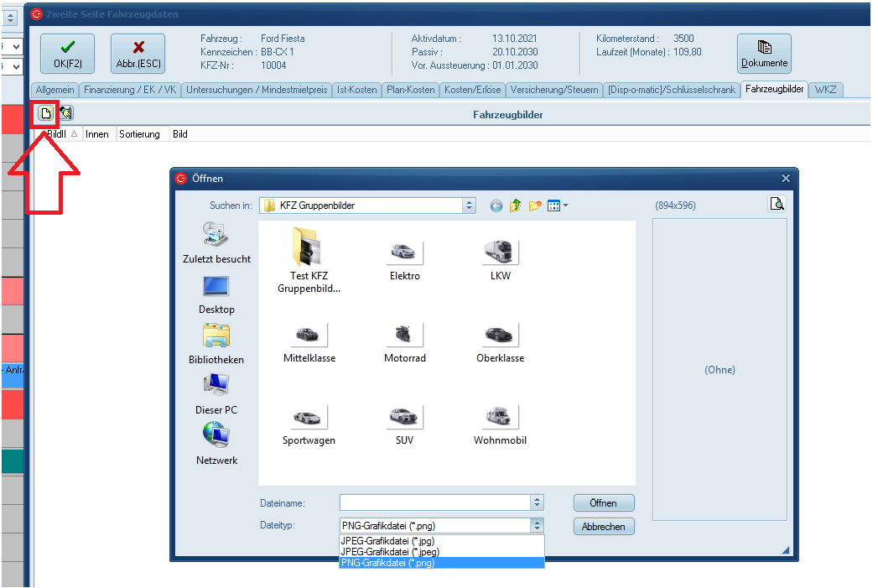This screenshot has height=588, width=878.
Task: Navigate up one folder level
Action: [515, 206]
